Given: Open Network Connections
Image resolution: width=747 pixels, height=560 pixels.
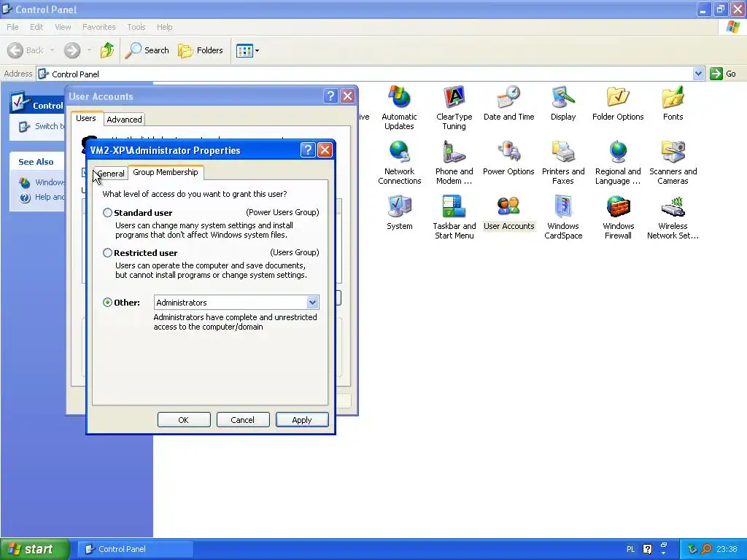Looking at the screenshot, I should tap(399, 163).
